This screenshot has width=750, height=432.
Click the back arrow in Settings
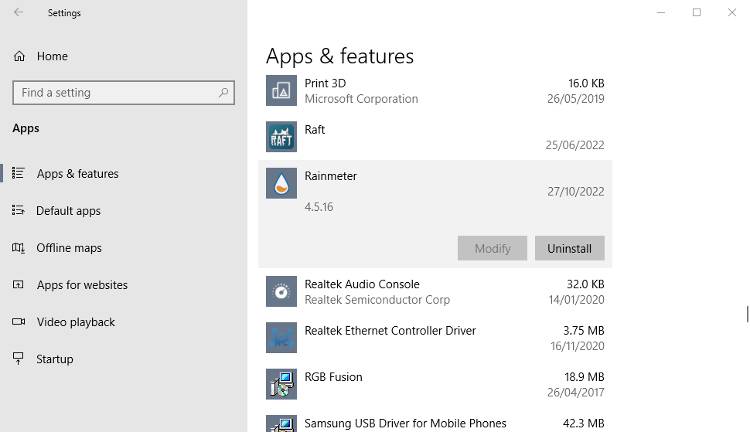(18, 13)
